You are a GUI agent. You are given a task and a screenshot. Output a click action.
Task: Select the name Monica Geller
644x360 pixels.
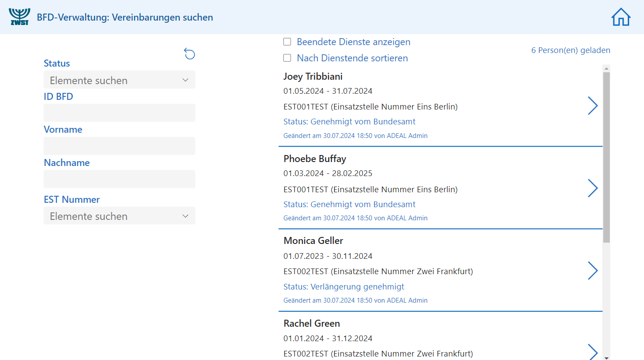coord(313,240)
